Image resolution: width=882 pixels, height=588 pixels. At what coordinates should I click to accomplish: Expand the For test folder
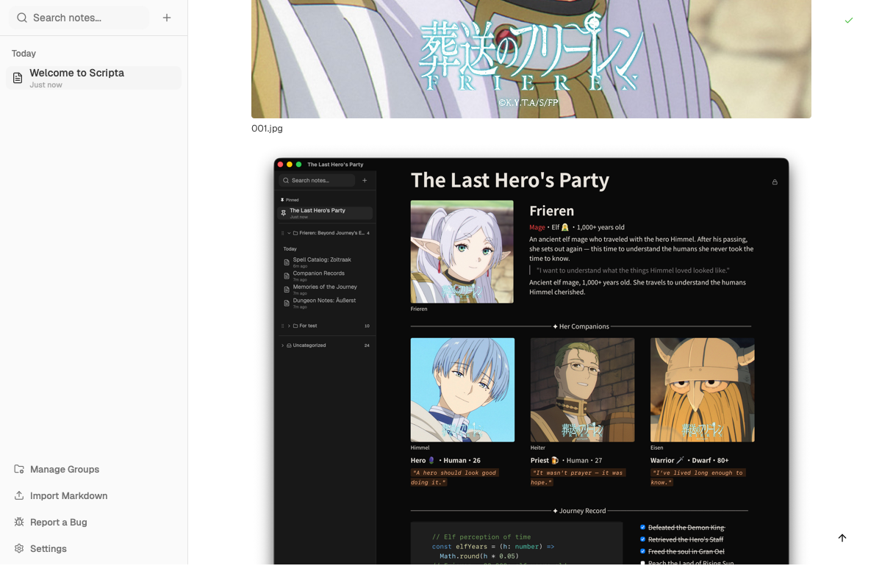tap(288, 325)
